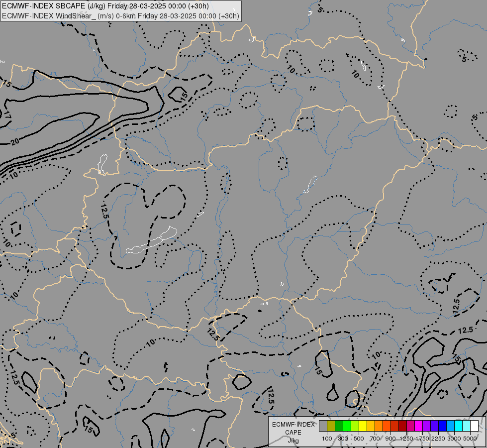The width and height of the screenshot is (487, 448).
Task: Click the legend value 100
Action: (327, 439)
